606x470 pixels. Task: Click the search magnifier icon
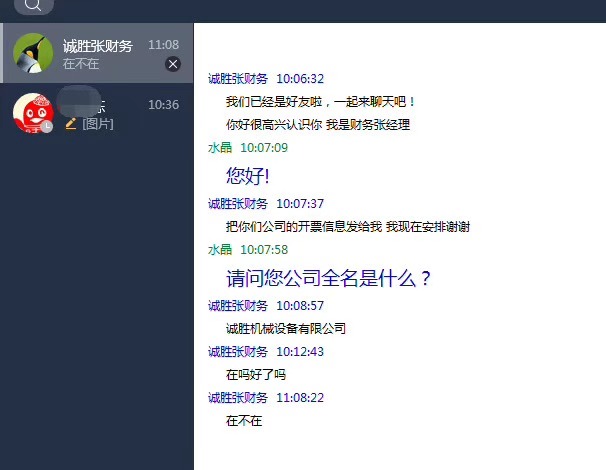(33, 5)
